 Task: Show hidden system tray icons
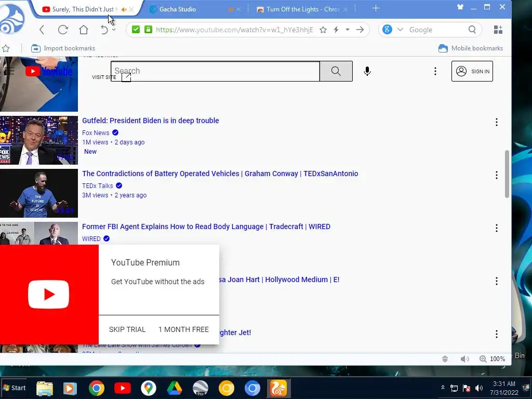[x=443, y=388]
